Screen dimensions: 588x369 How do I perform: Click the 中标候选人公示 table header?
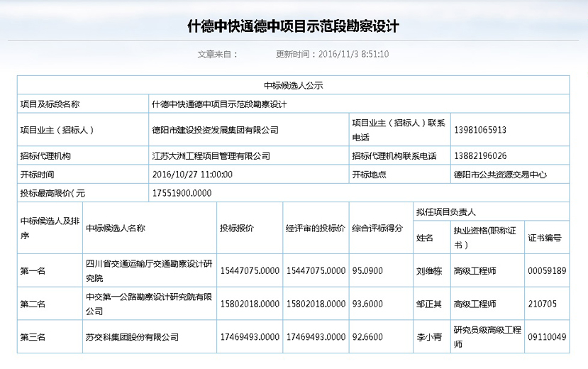293,85
